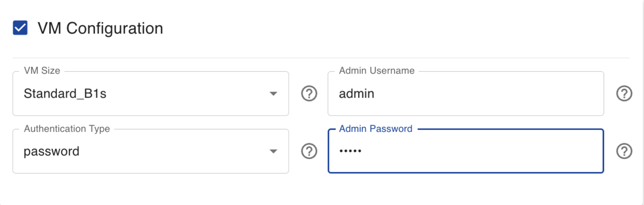Show the Authentication Type help tooltip icon

tap(309, 151)
